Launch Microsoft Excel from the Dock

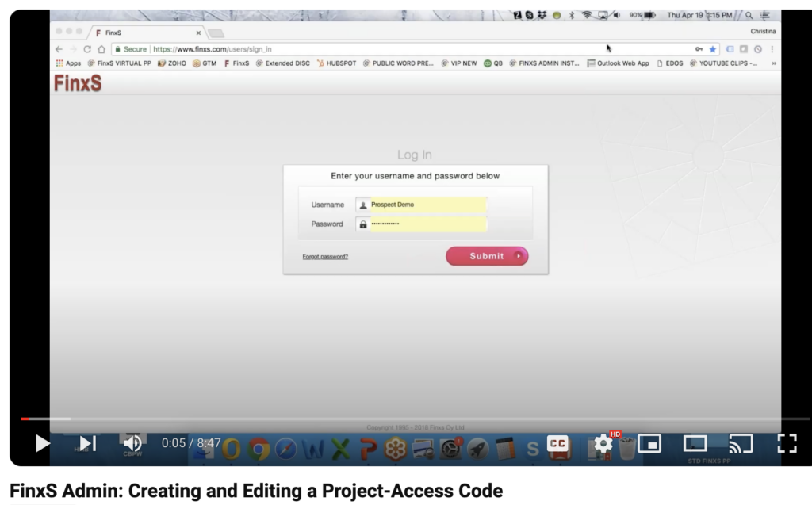point(341,449)
